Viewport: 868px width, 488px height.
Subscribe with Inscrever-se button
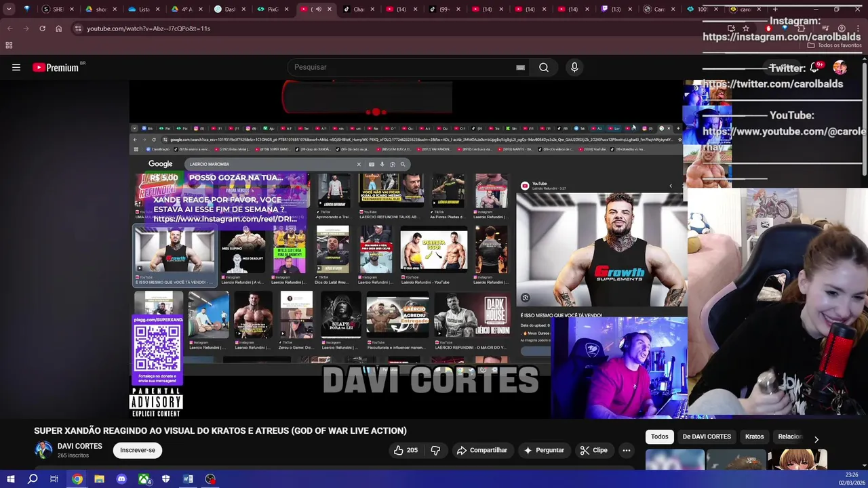pyautogui.click(x=138, y=450)
